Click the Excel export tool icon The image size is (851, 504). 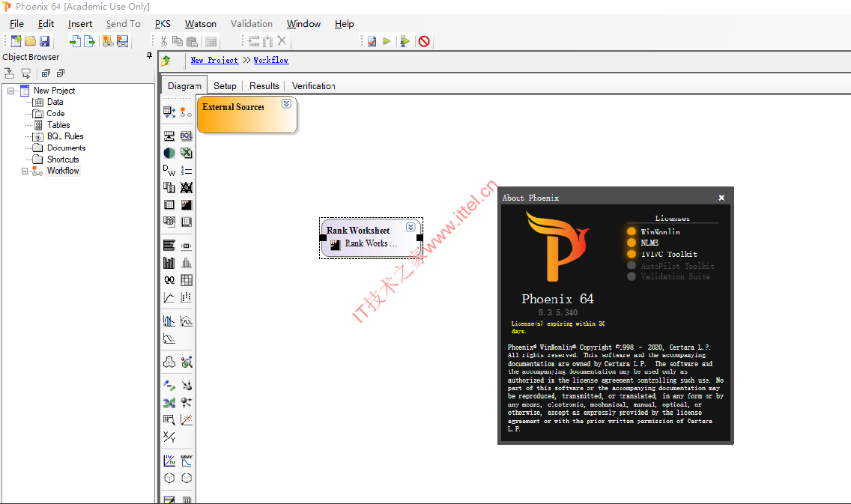[186, 153]
